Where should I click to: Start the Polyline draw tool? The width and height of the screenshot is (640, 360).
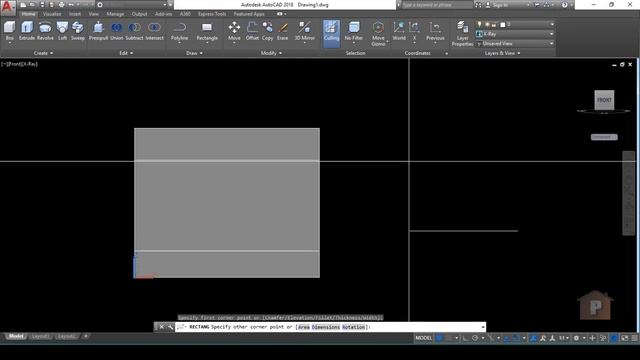tap(179, 31)
